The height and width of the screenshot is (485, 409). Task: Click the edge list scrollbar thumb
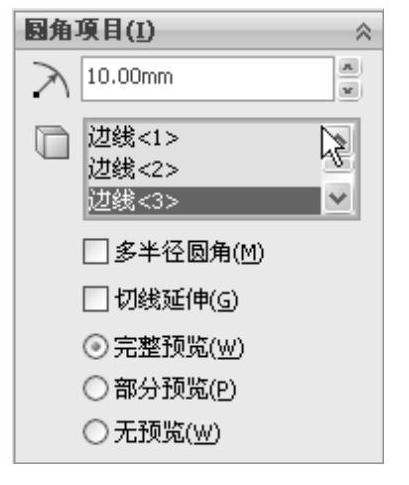coord(338,163)
